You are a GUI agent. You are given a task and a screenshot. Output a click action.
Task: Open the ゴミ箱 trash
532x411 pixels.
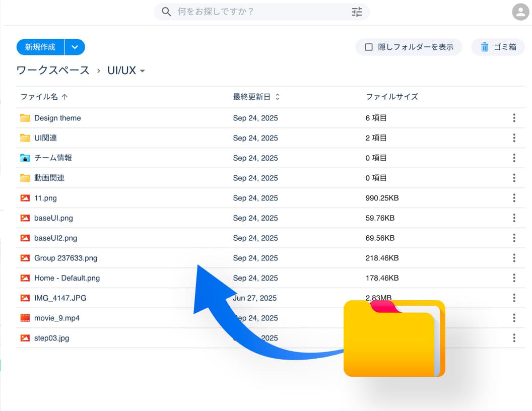[x=498, y=47]
